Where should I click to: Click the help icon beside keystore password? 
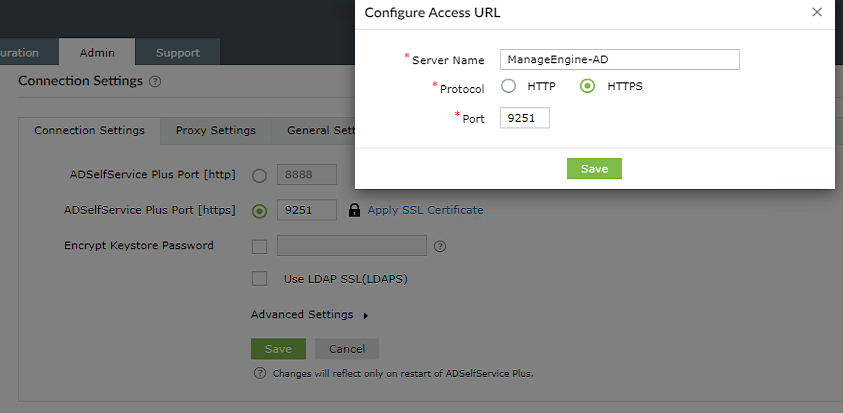(440, 246)
